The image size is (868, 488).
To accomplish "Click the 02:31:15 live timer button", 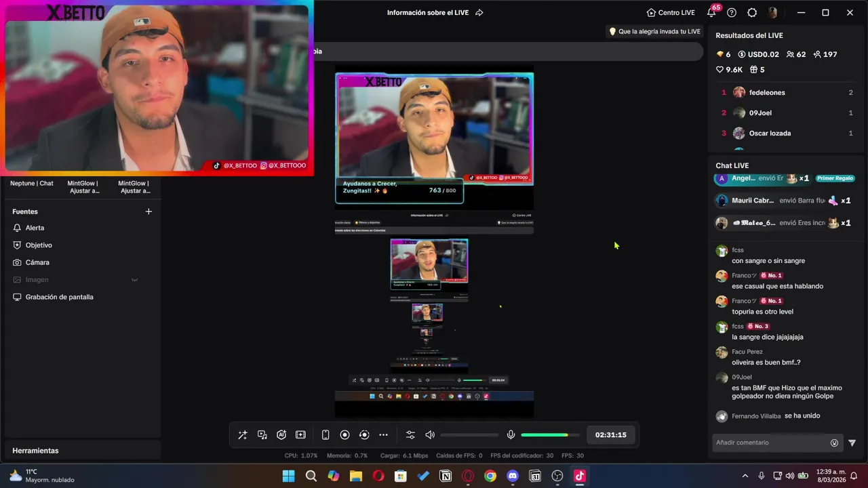I will pyautogui.click(x=611, y=435).
